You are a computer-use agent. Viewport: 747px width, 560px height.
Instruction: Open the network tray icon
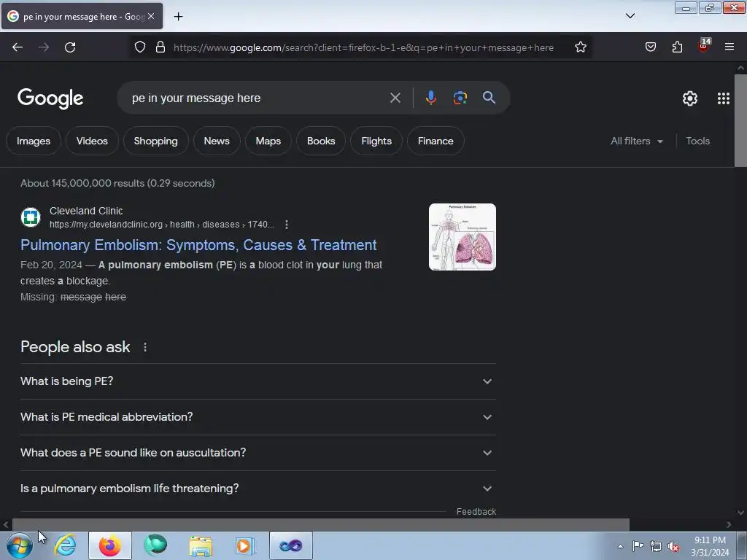point(656,546)
